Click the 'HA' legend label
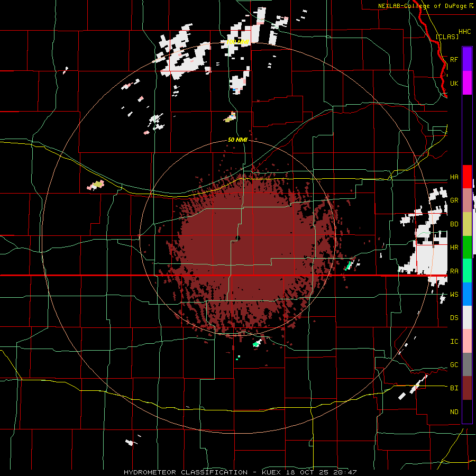 tap(454, 177)
